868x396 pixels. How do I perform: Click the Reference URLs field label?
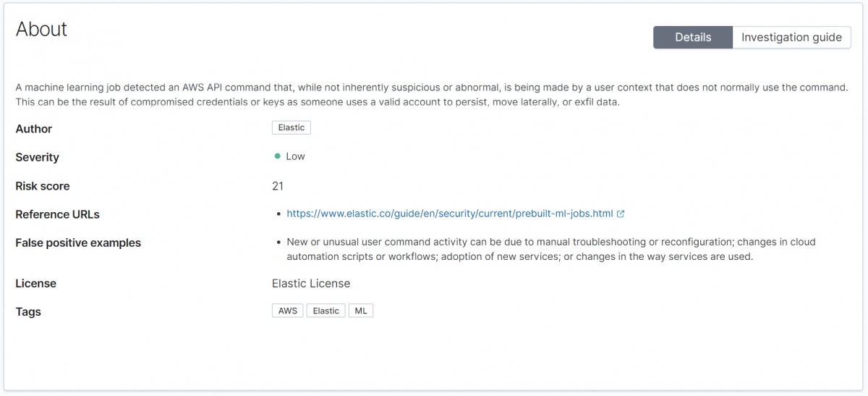(57, 214)
